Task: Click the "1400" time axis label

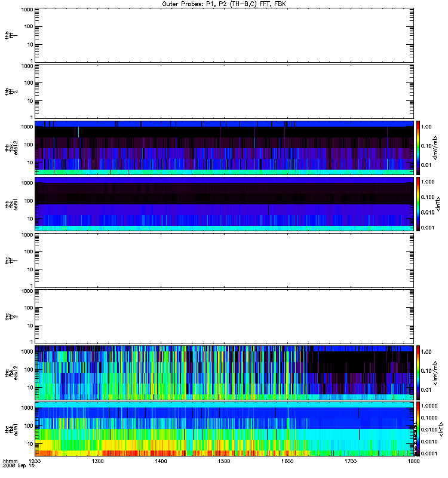Action: 161,461
